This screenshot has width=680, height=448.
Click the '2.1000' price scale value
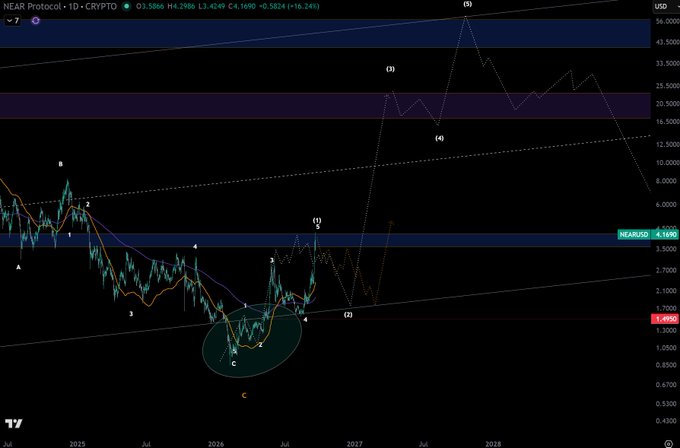(668, 291)
